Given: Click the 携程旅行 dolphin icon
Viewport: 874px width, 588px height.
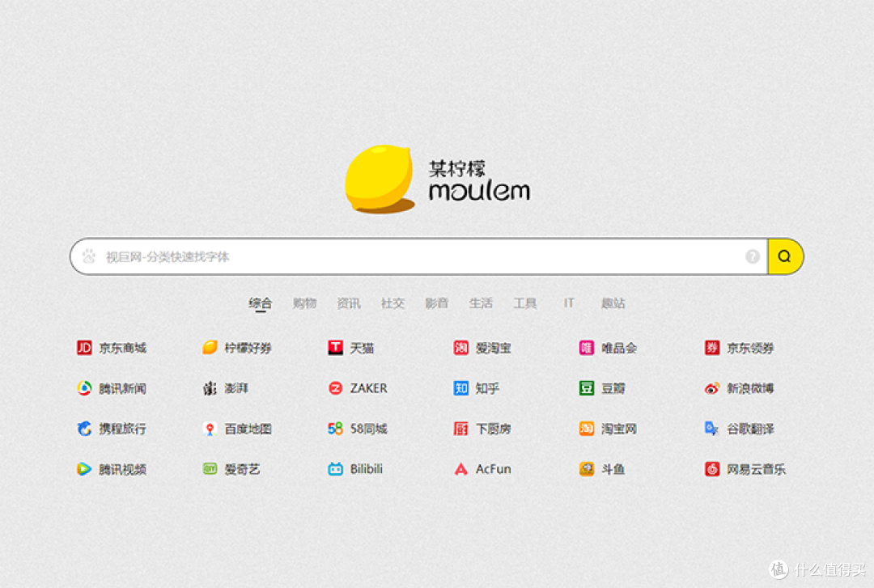Looking at the screenshot, I should click(84, 429).
